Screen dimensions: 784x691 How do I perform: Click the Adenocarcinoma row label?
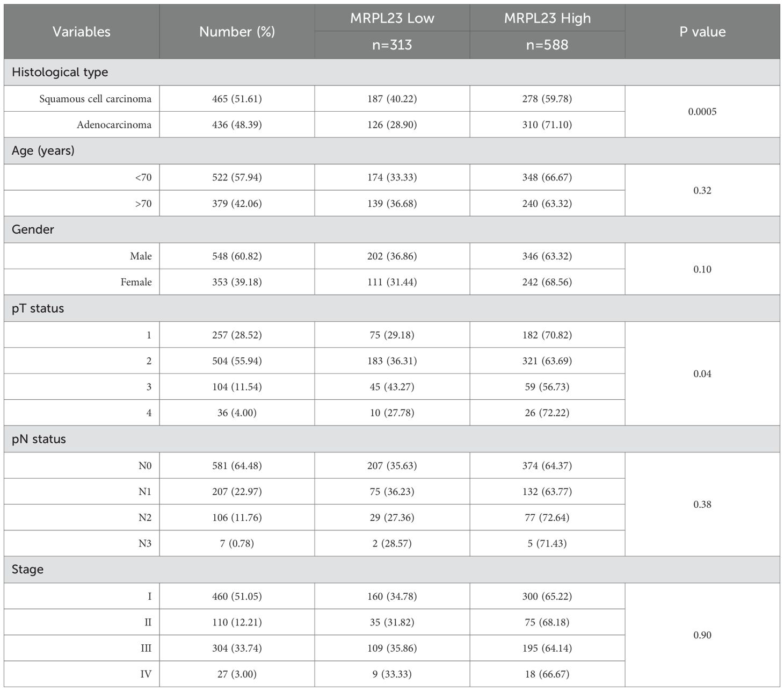click(x=114, y=125)
